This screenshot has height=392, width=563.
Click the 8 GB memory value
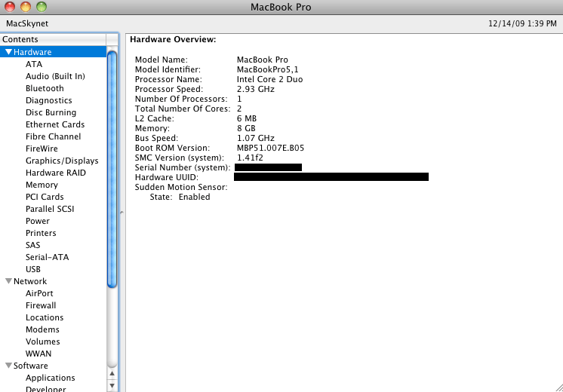tap(246, 128)
